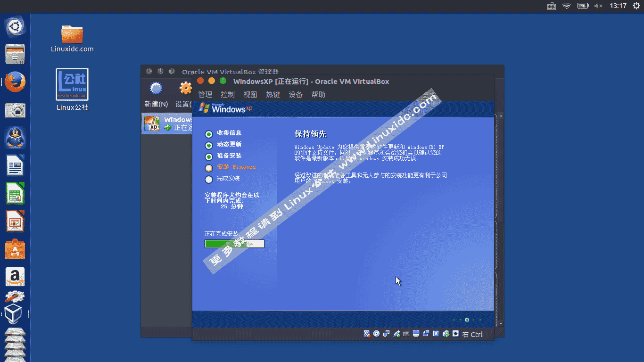644x362 pixels.
Task: Open the 管理 menu in VM window
Action: point(205,94)
